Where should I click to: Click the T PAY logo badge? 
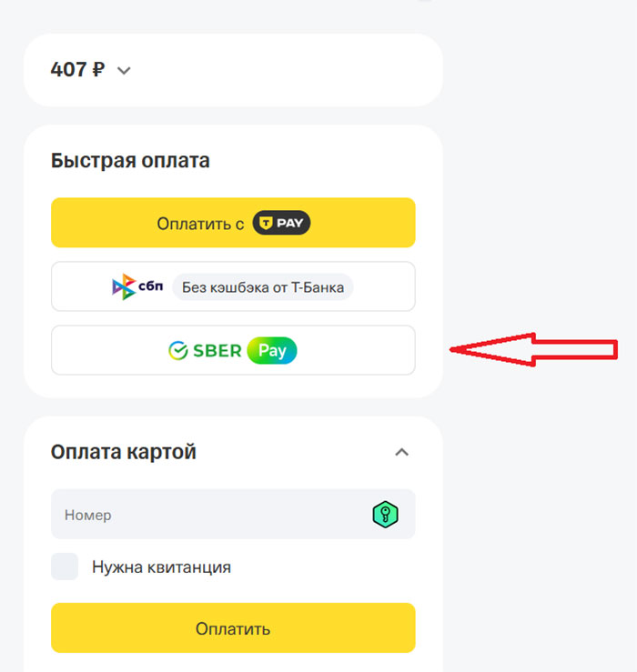[281, 223]
